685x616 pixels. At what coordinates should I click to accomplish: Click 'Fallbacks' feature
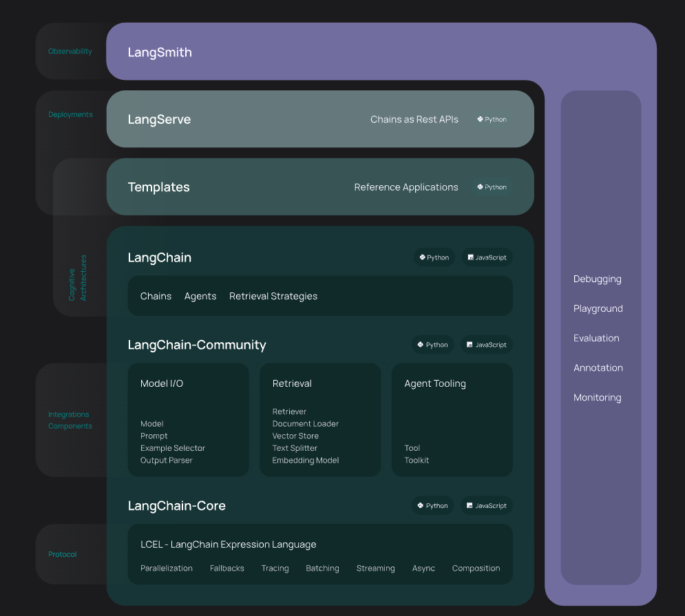pos(226,568)
